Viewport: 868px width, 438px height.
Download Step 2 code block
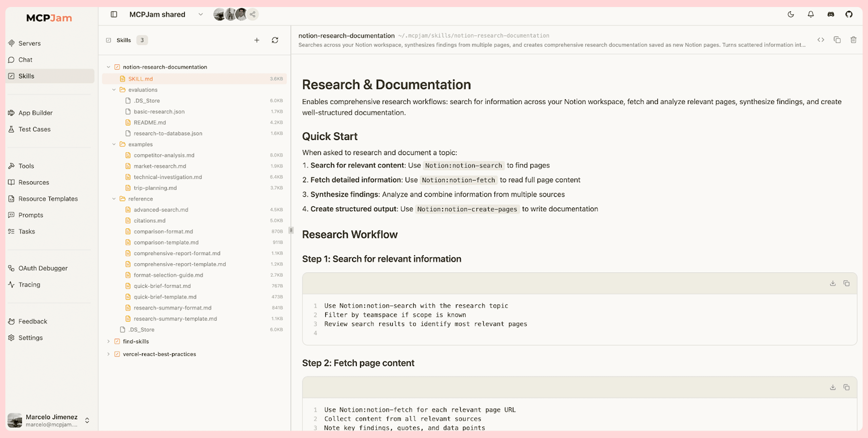(x=833, y=387)
